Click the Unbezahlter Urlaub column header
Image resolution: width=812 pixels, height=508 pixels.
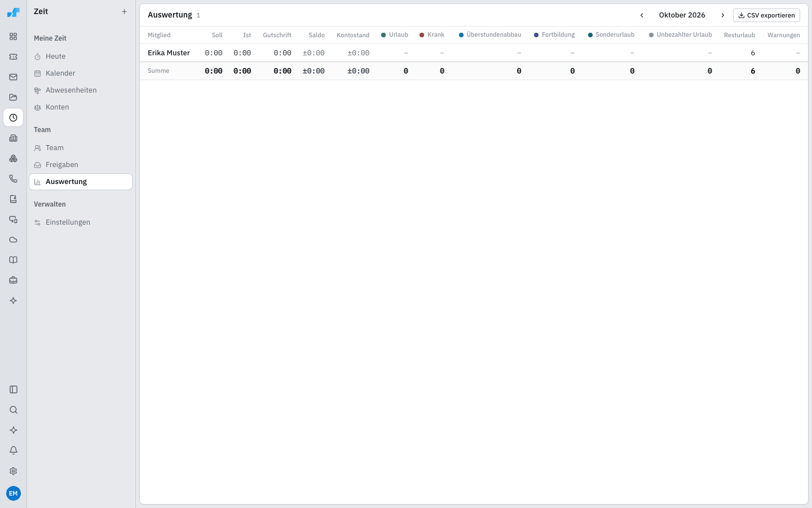(681, 35)
